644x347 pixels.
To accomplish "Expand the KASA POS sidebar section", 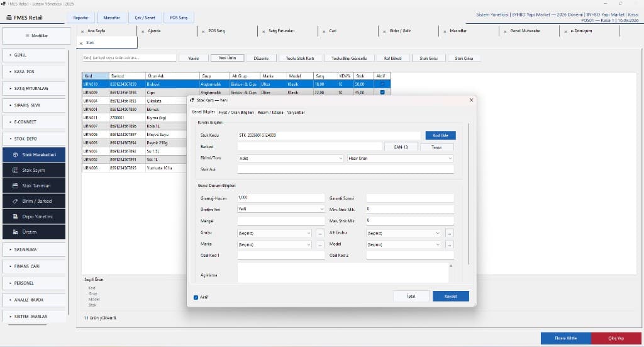I will tap(34, 72).
